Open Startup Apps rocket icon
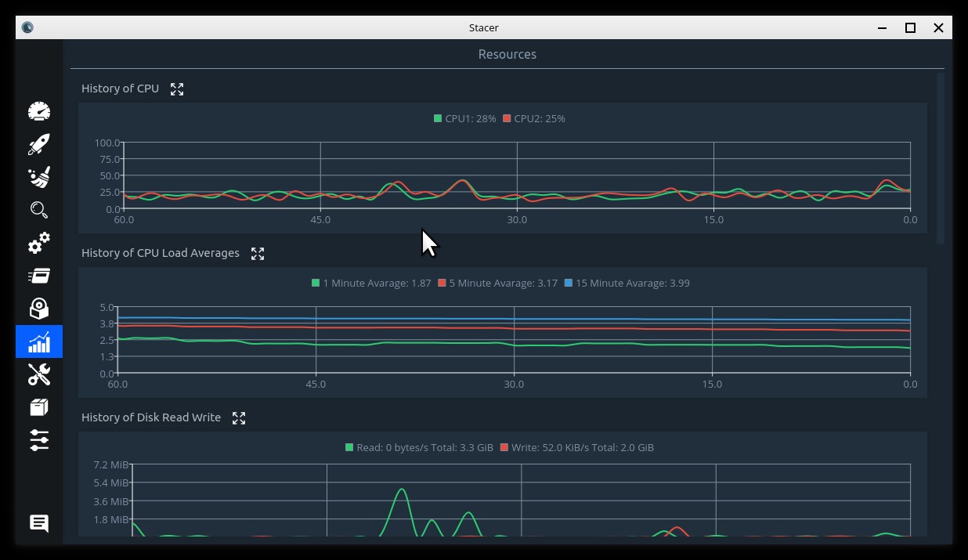 coord(38,144)
